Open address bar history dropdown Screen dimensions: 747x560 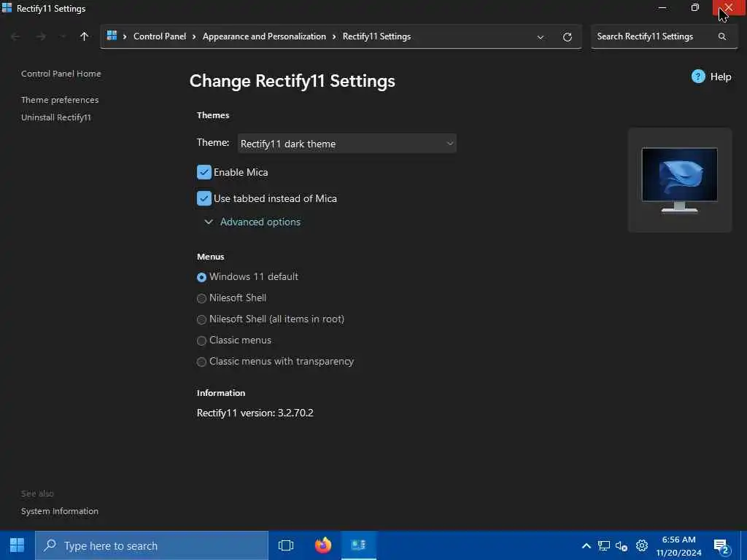541,37
